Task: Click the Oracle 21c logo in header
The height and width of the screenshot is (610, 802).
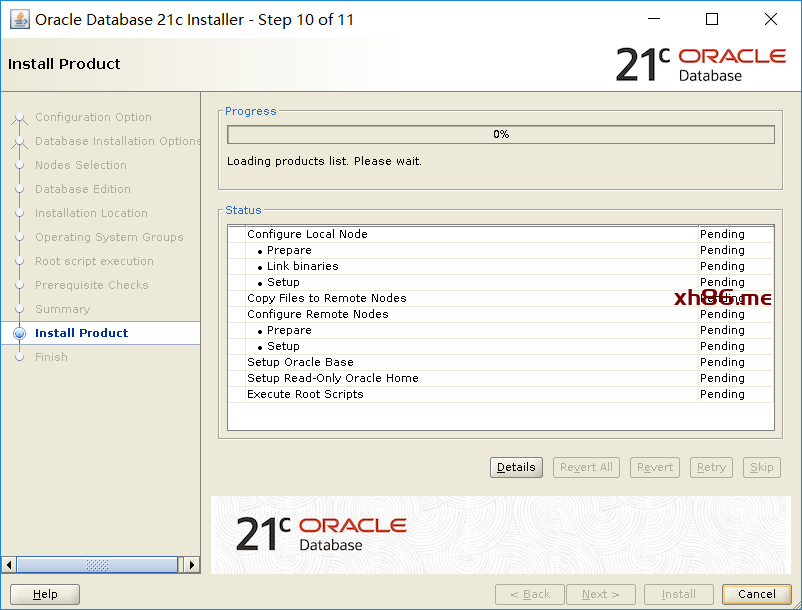Action: point(700,64)
